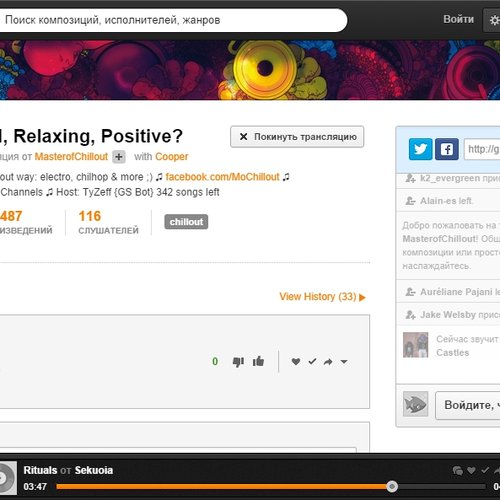The image size is (500, 500).
Task: Add playing track via player check icon
Action: coord(485,470)
